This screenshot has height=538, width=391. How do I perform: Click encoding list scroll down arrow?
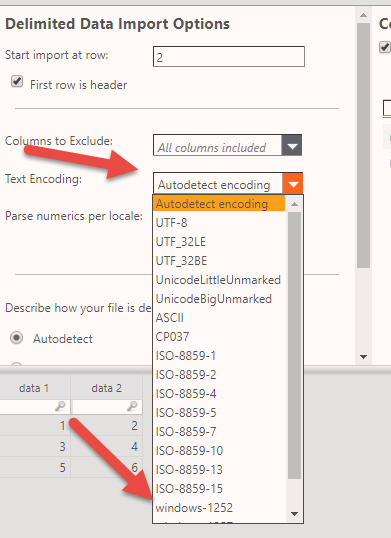tap(294, 514)
